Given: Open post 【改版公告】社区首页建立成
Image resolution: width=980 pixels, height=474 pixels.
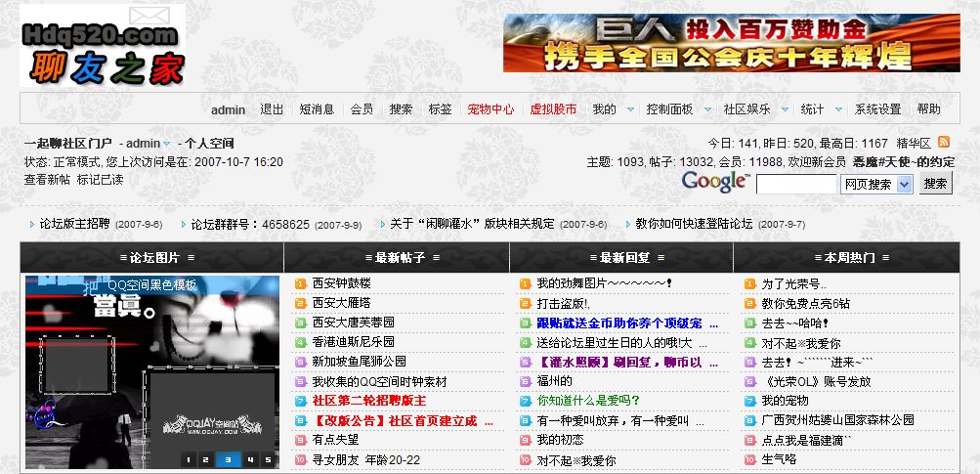Looking at the screenshot, I should [404, 421].
